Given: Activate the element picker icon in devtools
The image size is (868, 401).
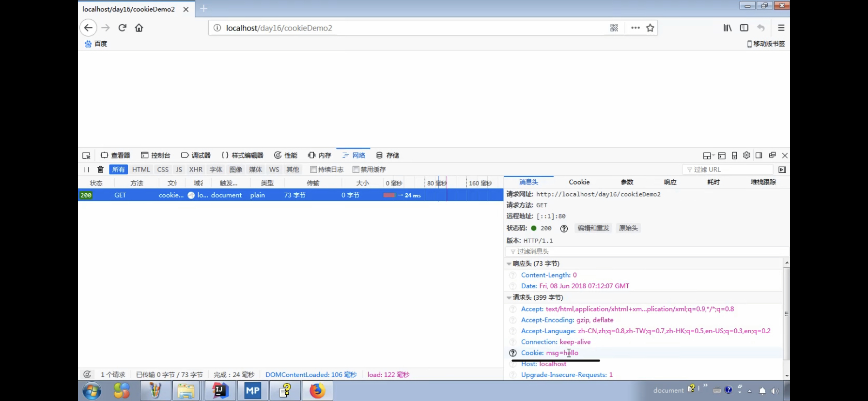Looking at the screenshot, I should 87,155.
